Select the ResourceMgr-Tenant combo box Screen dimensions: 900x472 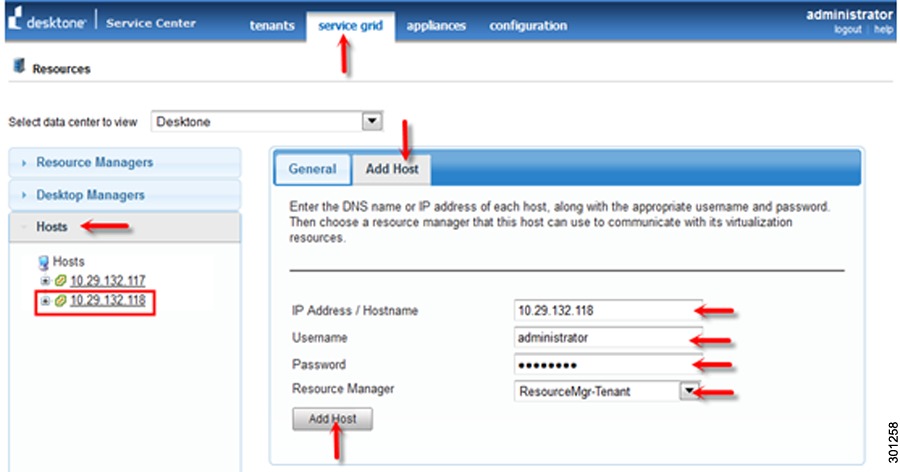click(x=607, y=391)
